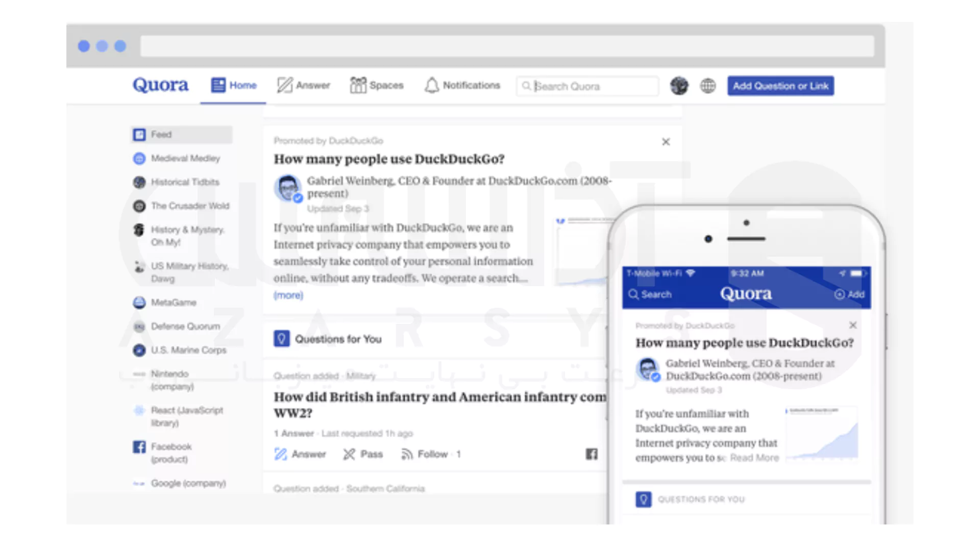Screen dimensions: 980x551
Task: Click the Quora logo in the header
Action: (160, 85)
